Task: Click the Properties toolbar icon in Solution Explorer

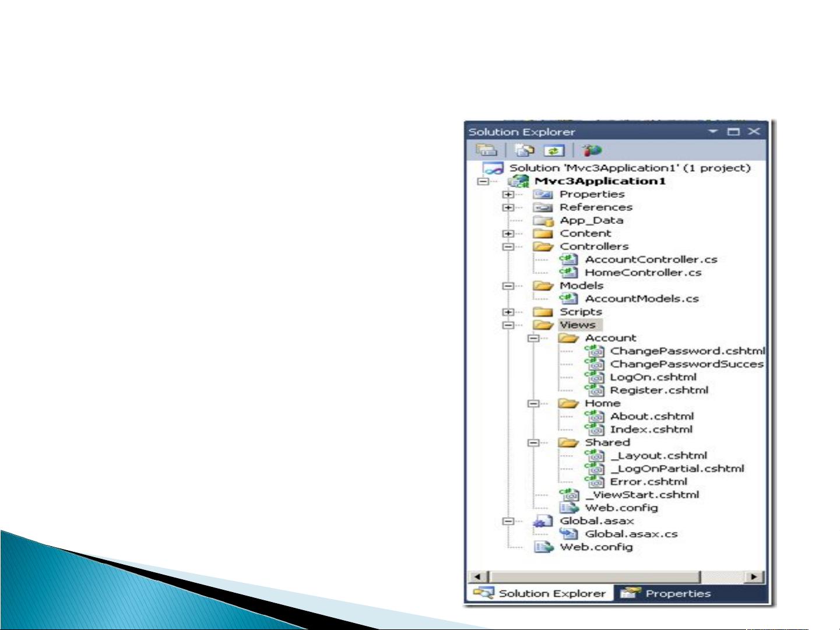Action: (x=486, y=150)
